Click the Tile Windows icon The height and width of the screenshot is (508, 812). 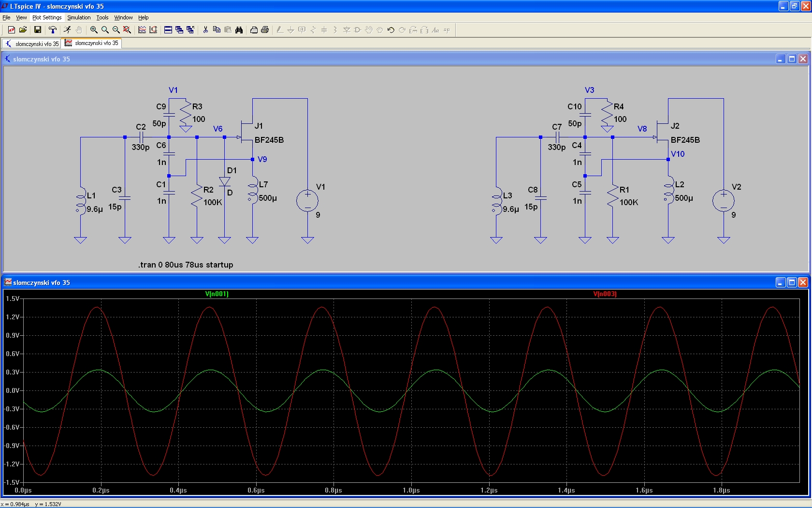[168, 30]
